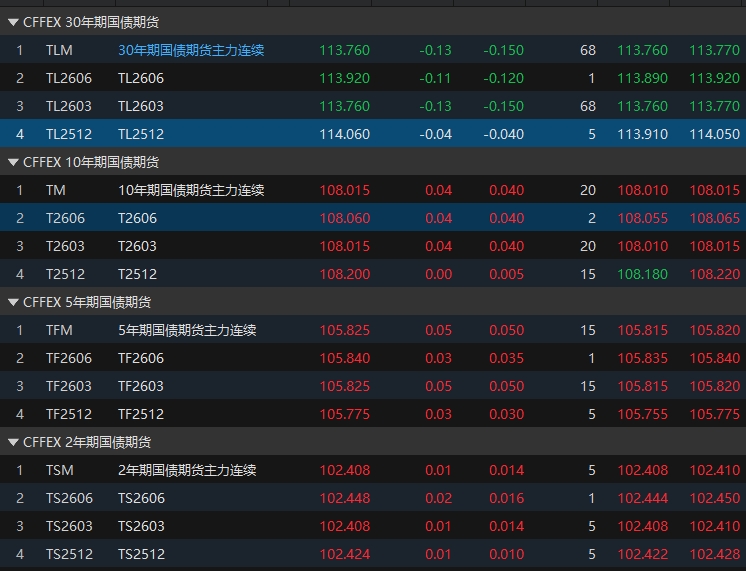This screenshot has height=571, width=746.
Task: Click T2512 ask price 108.220
Action: point(715,274)
